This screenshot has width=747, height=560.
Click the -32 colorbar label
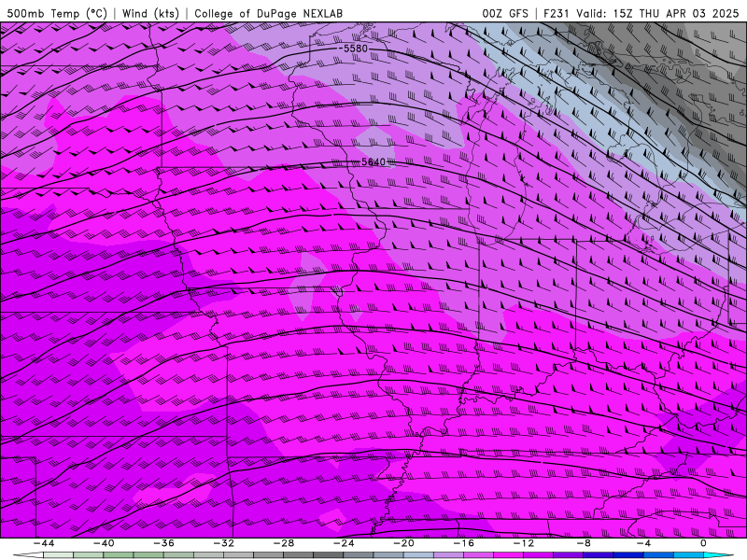[223, 543]
